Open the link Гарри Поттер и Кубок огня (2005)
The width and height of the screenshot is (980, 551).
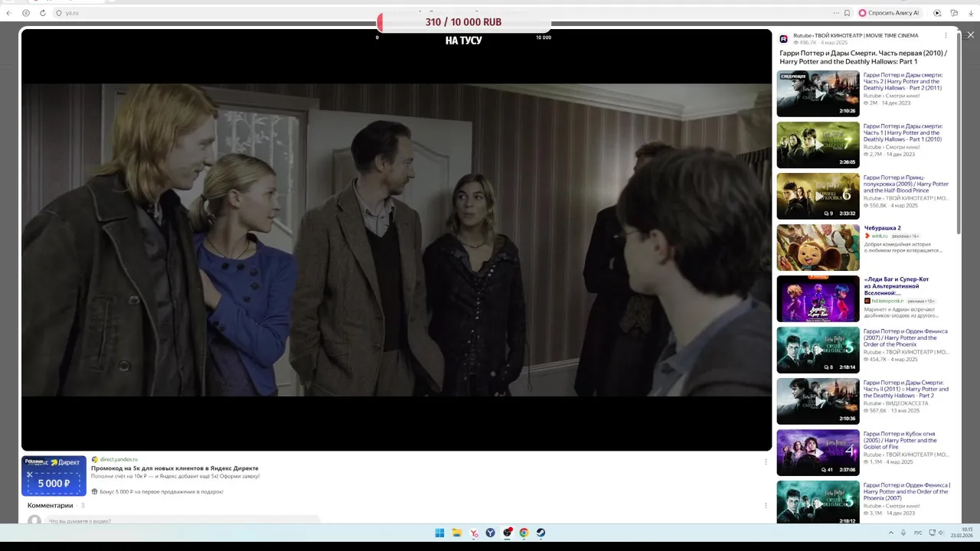coord(900,440)
